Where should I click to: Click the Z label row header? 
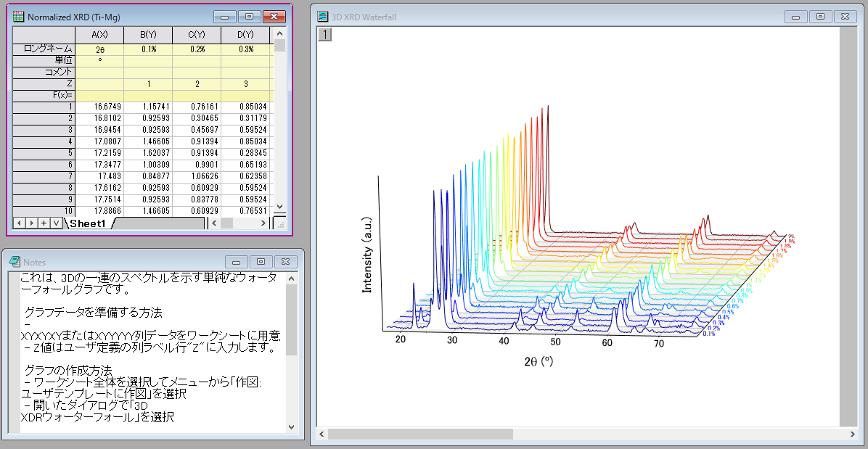tap(44, 84)
